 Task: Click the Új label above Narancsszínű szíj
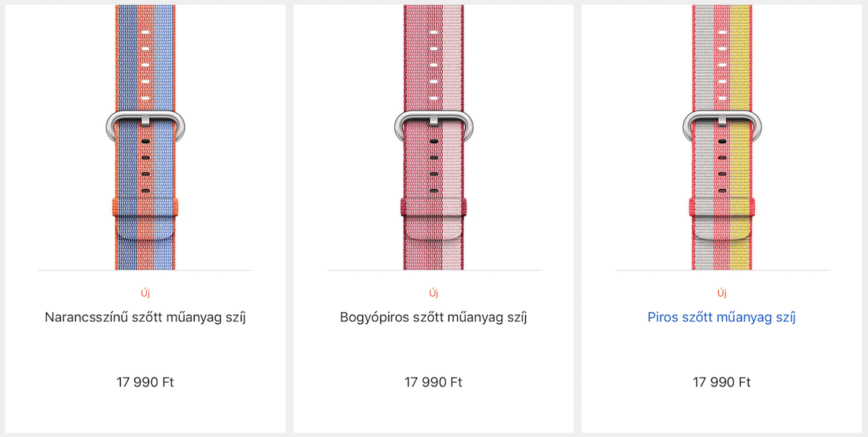pos(145,293)
